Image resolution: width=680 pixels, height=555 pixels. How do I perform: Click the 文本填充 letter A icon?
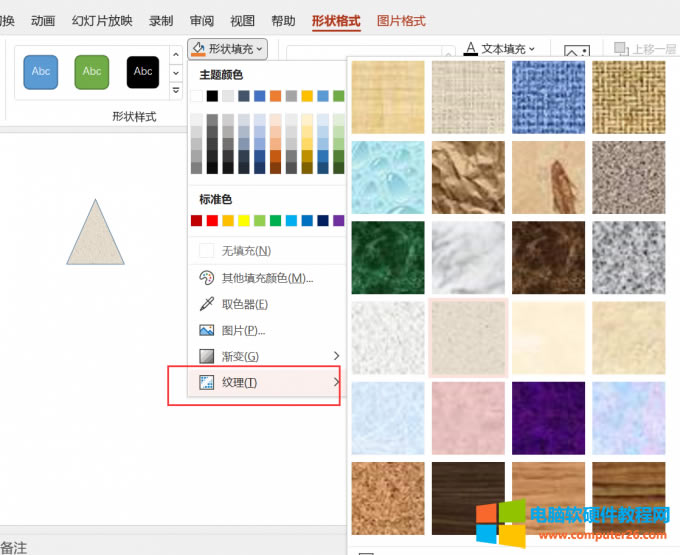coord(471,48)
